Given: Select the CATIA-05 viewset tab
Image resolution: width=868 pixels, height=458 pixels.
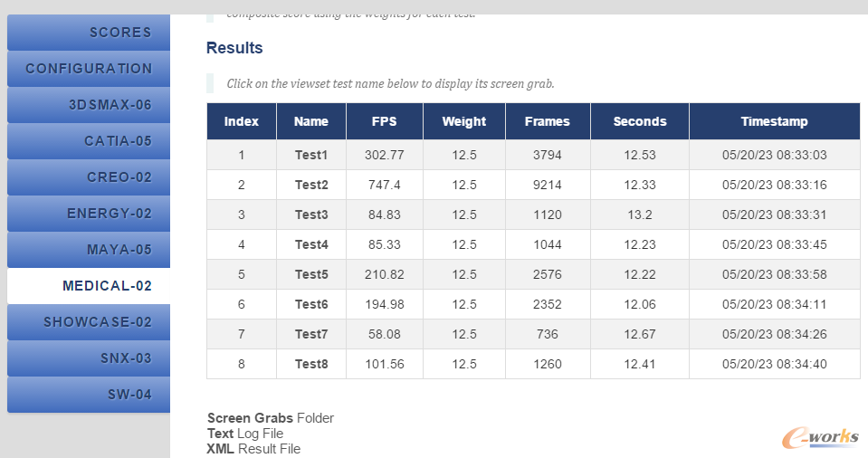Looking at the screenshot, I should pyautogui.click(x=89, y=141).
